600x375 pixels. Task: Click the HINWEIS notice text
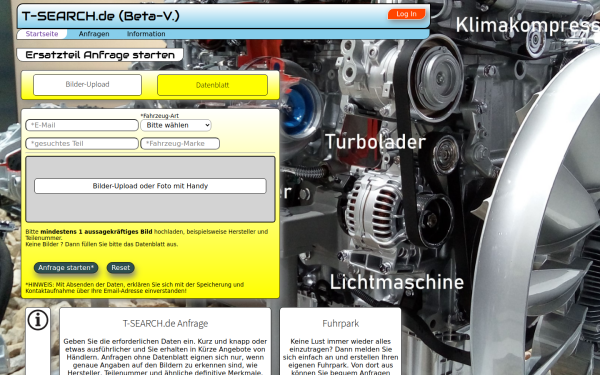[x=135, y=288]
